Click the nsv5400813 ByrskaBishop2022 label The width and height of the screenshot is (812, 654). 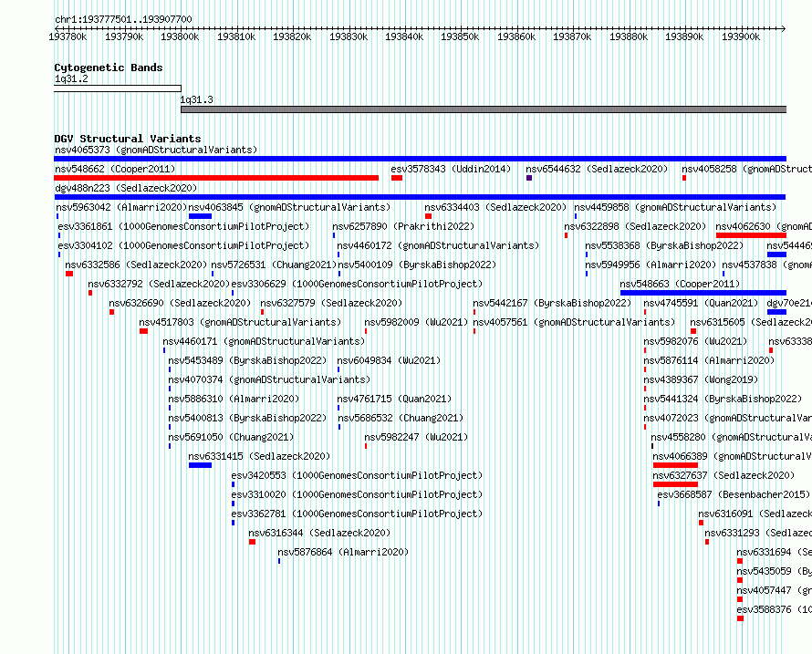pos(247,418)
